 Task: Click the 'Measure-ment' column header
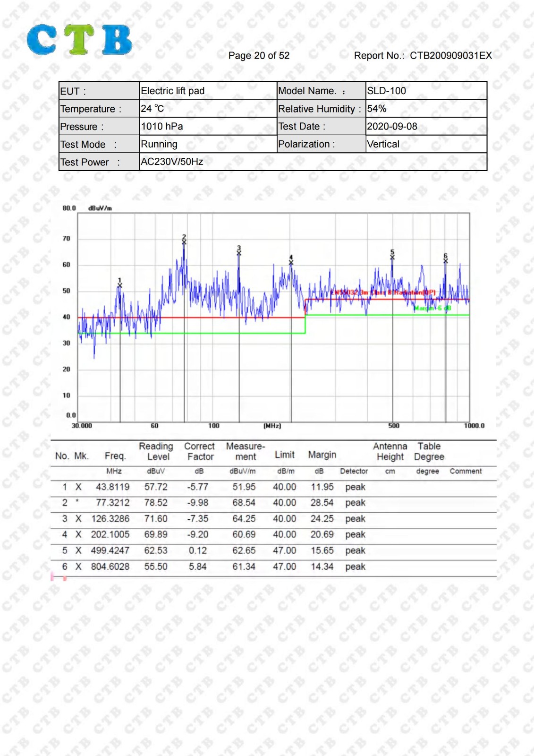pyautogui.click(x=246, y=451)
